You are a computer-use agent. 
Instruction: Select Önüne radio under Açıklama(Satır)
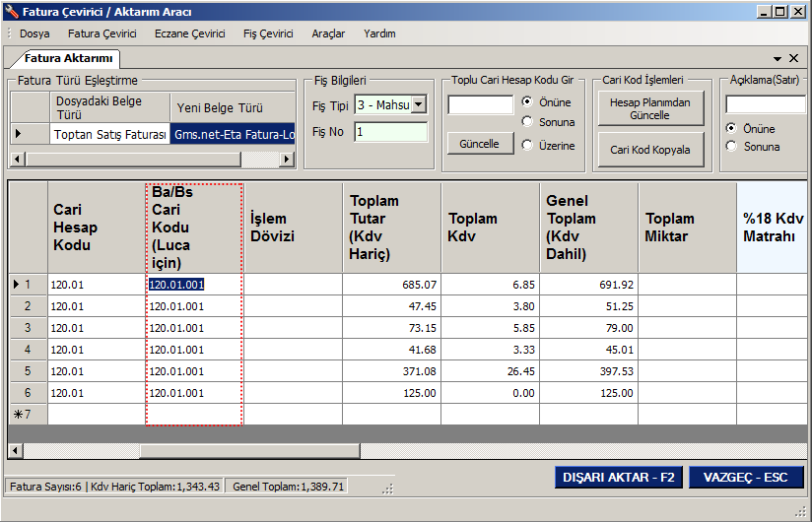click(731, 128)
